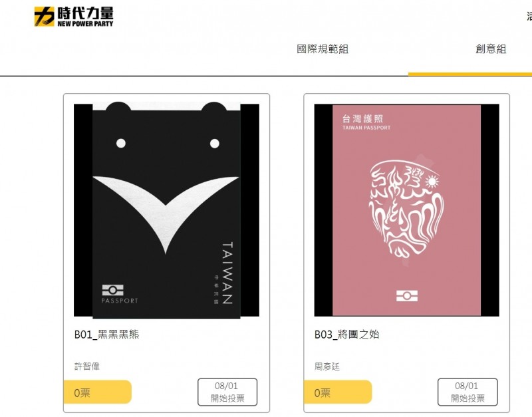Click the 台灣護照 TAIWAN PASSPORT heading on pink cover
This screenshot has width=532, height=417.
tap(366, 122)
